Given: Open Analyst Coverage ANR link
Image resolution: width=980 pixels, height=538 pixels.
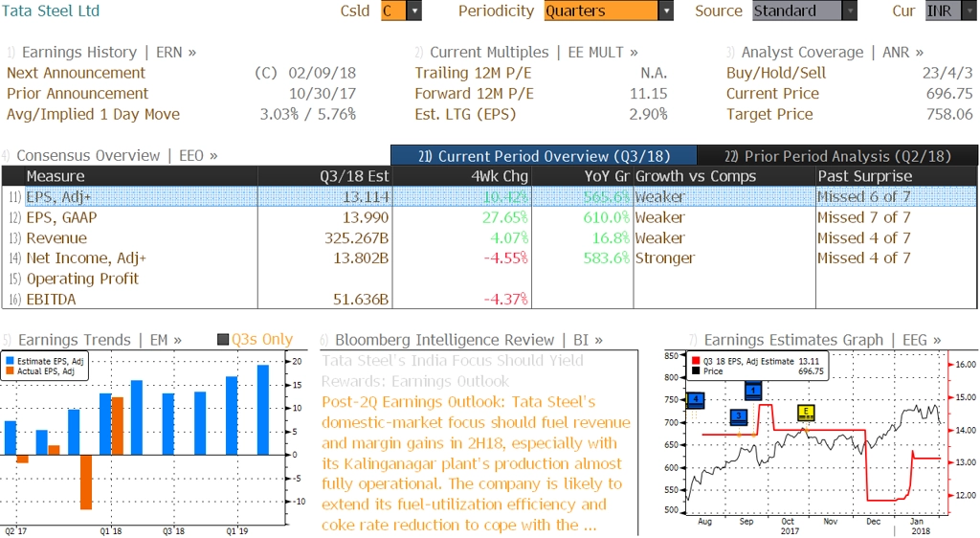Looking at the screenshot, I should pyautogui.click(x=832, y=53).
